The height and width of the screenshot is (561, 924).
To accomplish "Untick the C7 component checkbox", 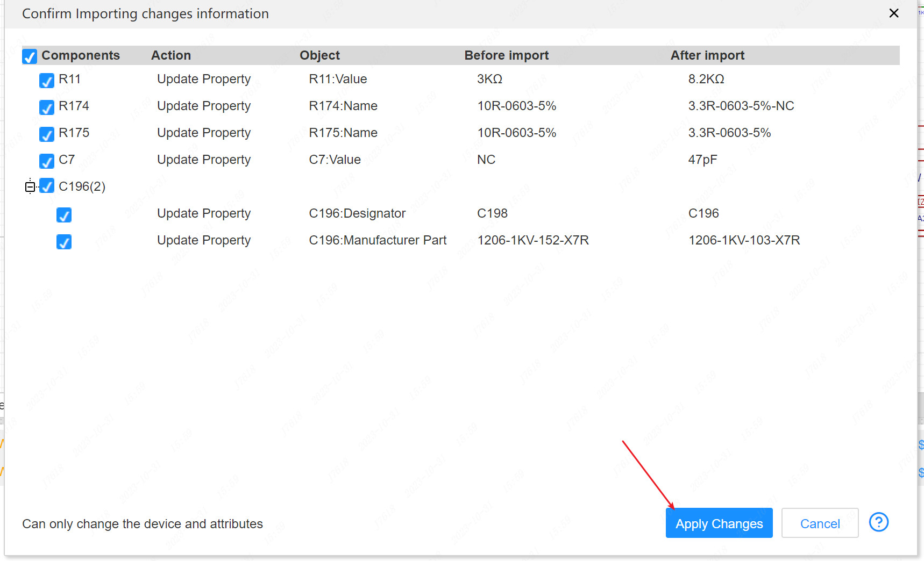I will click(x=47, y=161).
